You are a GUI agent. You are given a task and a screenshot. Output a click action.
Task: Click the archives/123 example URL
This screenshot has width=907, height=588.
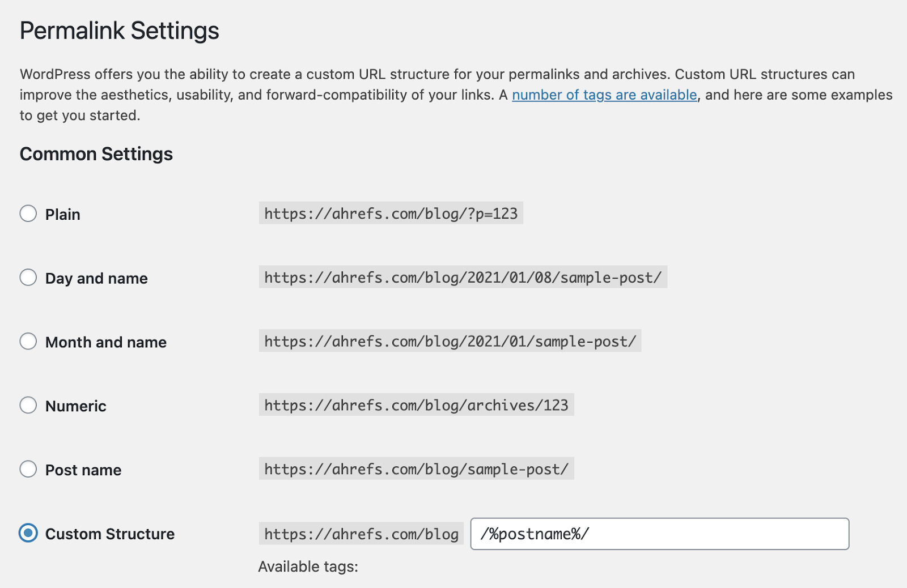tap(416, 406)
